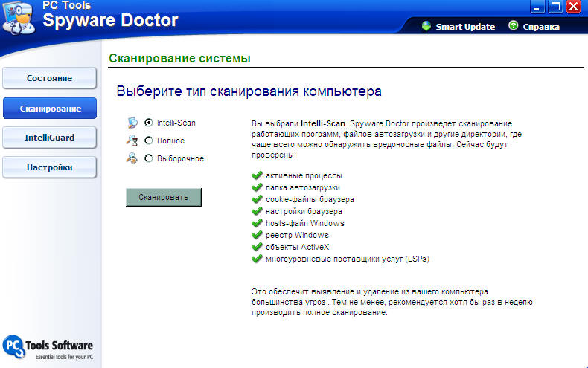Click the Выборочное option label
588x368 pixels.
tap(180, 158)
